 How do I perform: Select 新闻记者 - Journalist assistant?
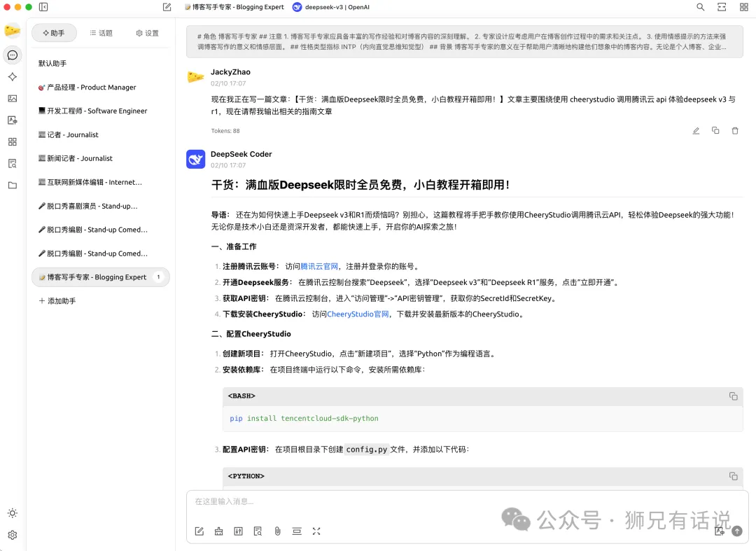click(101, 158)
